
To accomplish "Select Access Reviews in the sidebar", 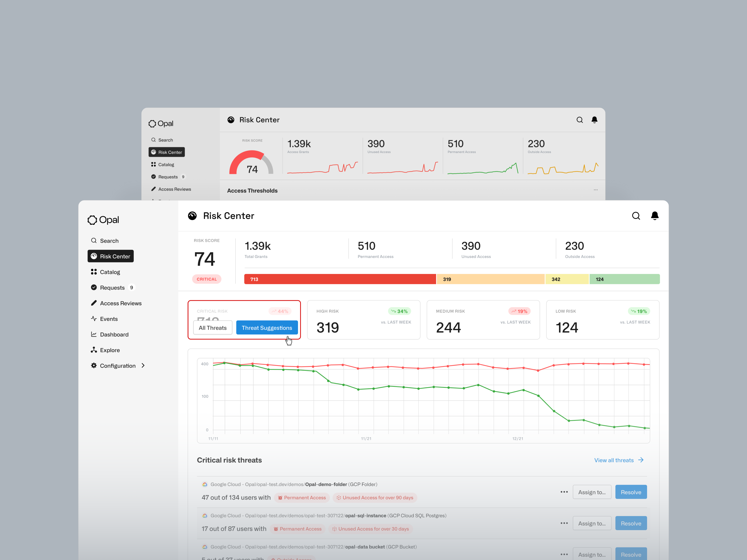I will 121,303.
